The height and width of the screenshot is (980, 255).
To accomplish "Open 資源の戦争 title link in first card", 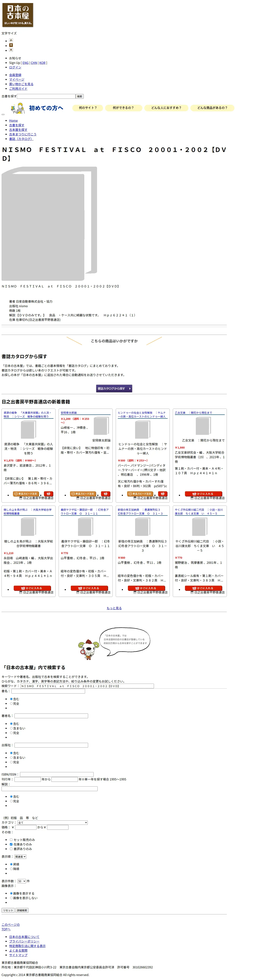I will tap(27, 414).
